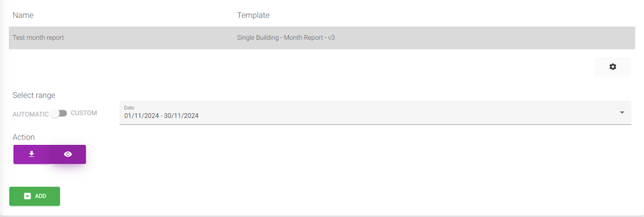Click the plus icon on the ADD button
Screen dimensions: 644x217
click(28, 196)
